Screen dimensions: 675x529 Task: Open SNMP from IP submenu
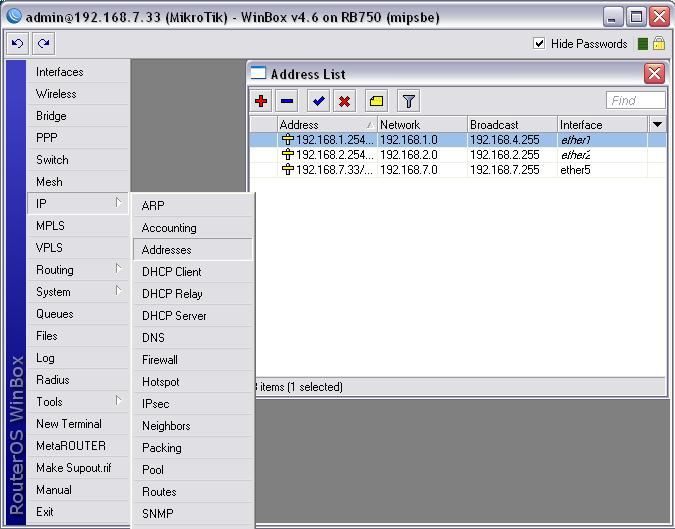[x=193, y=514]
